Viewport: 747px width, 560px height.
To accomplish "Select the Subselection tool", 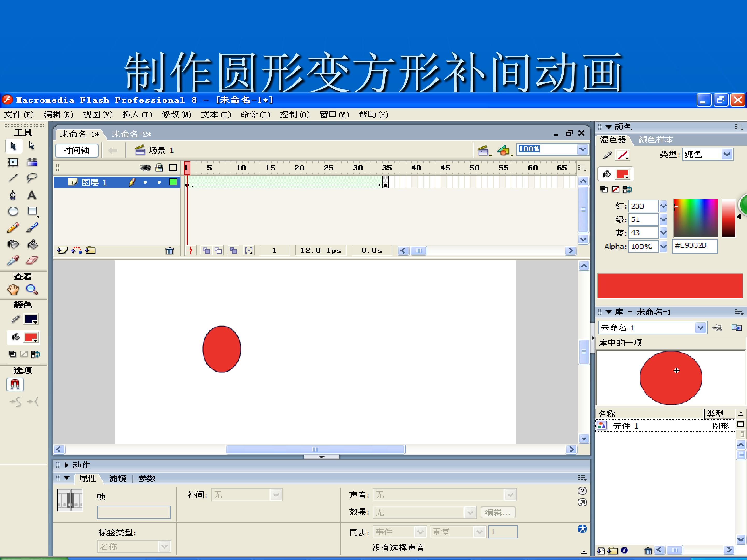I will tap(32, 146).
